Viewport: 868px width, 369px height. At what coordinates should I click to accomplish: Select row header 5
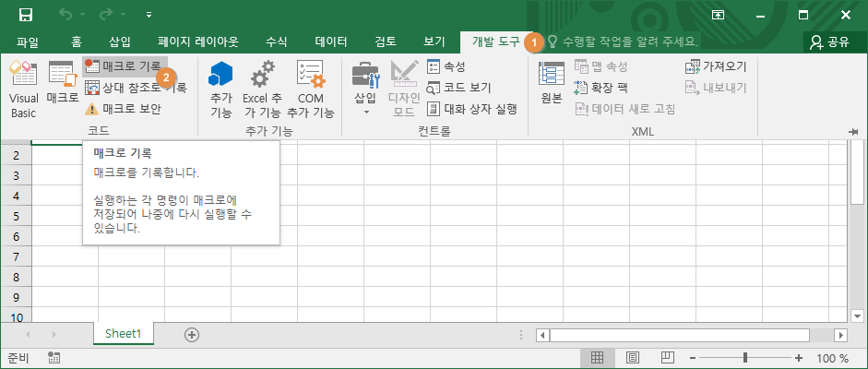click(16, 216)
